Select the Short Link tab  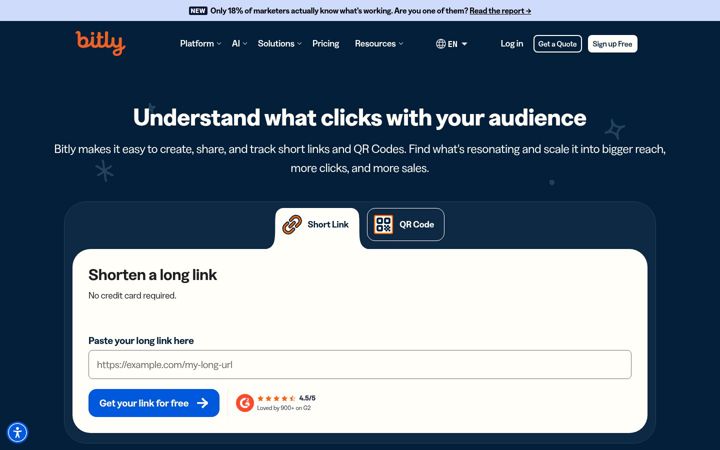317,225
